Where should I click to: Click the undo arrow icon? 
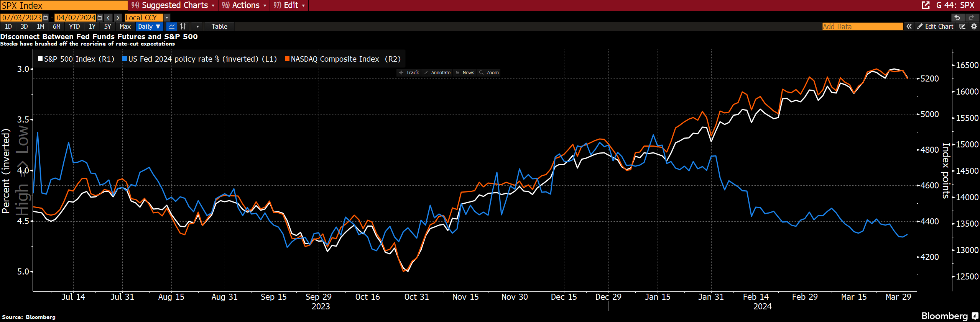[x=957, y=18]
